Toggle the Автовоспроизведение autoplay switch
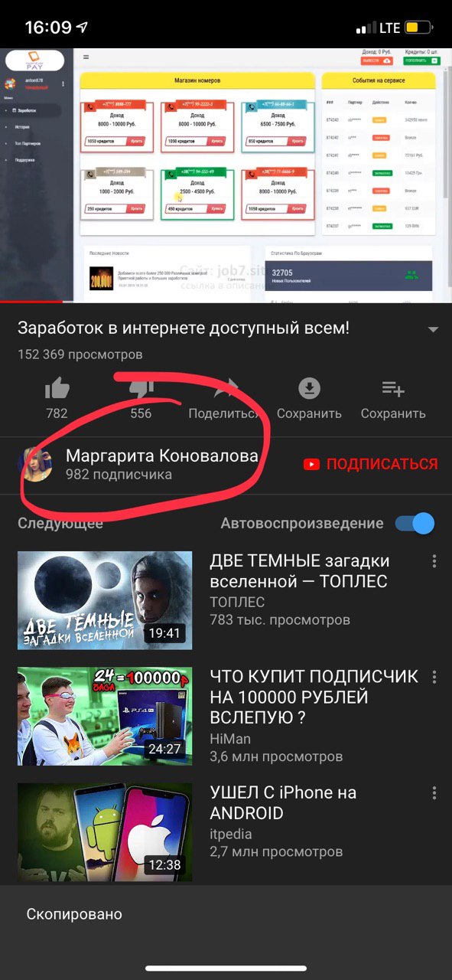Screen dimensions: 452x980 pos(415,524)
